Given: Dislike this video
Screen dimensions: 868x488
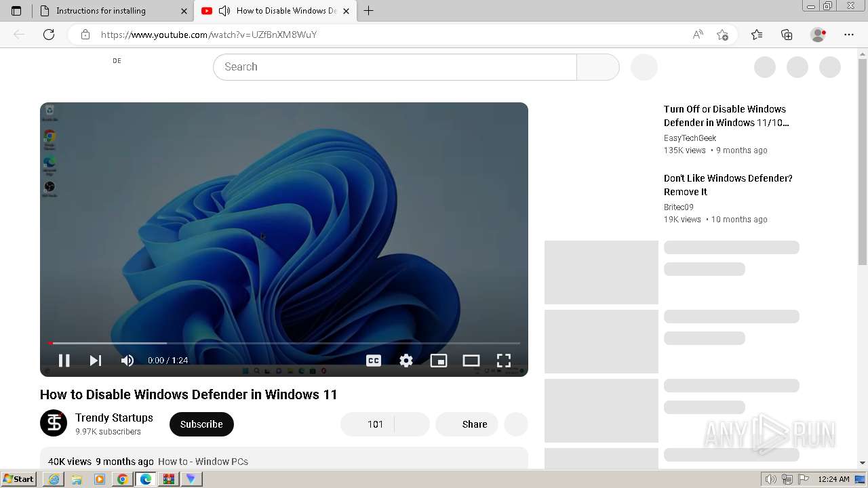Looking at the screenshot, I should click(x=412, y=424).
